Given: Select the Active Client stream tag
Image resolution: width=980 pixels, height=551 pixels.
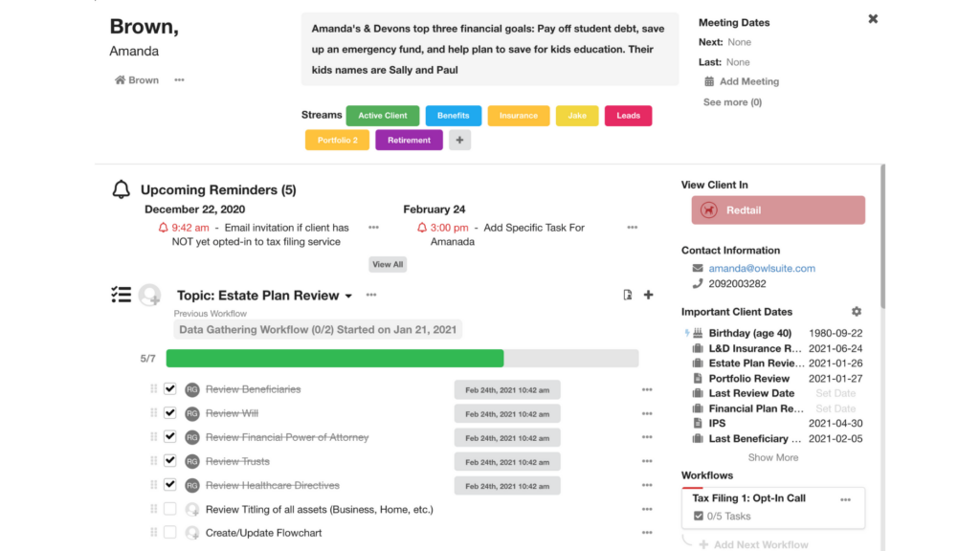Looking at the screenshot, I should [x=383, y=116].
